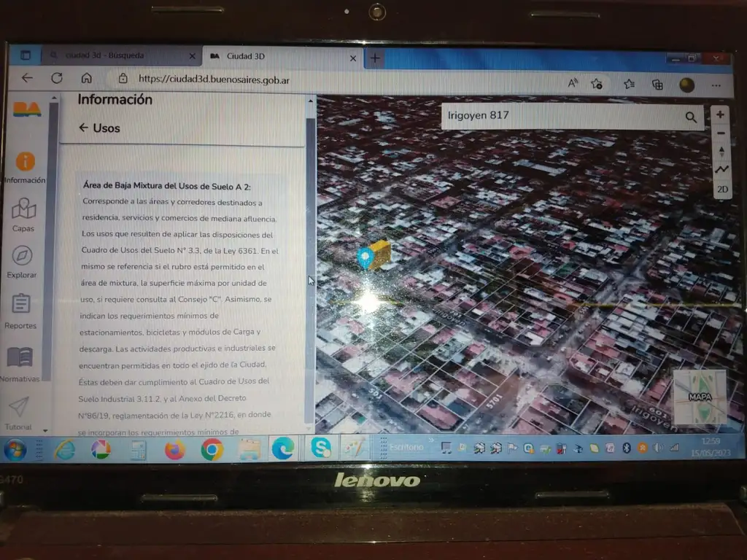Click the Bluetooth tray icon
The height and width of the screenshot is (560, 747).
coord(627,448)
